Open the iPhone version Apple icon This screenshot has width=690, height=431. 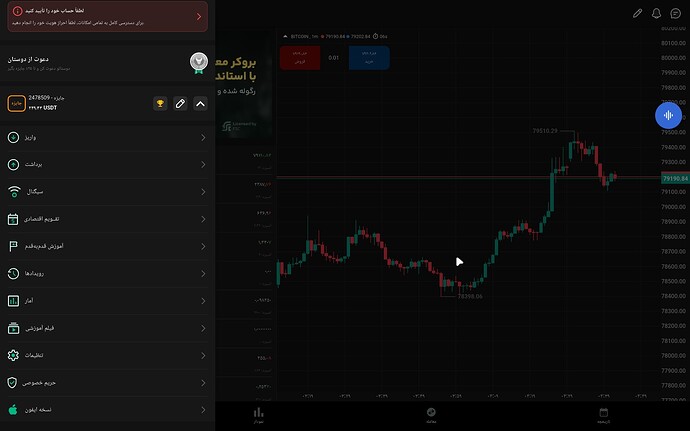[13, 410]
